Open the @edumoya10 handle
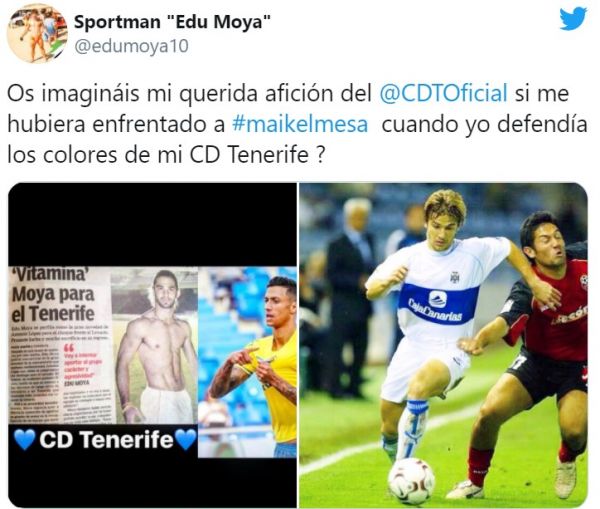Viewport: 600px width, 509px height. [131, 46]
